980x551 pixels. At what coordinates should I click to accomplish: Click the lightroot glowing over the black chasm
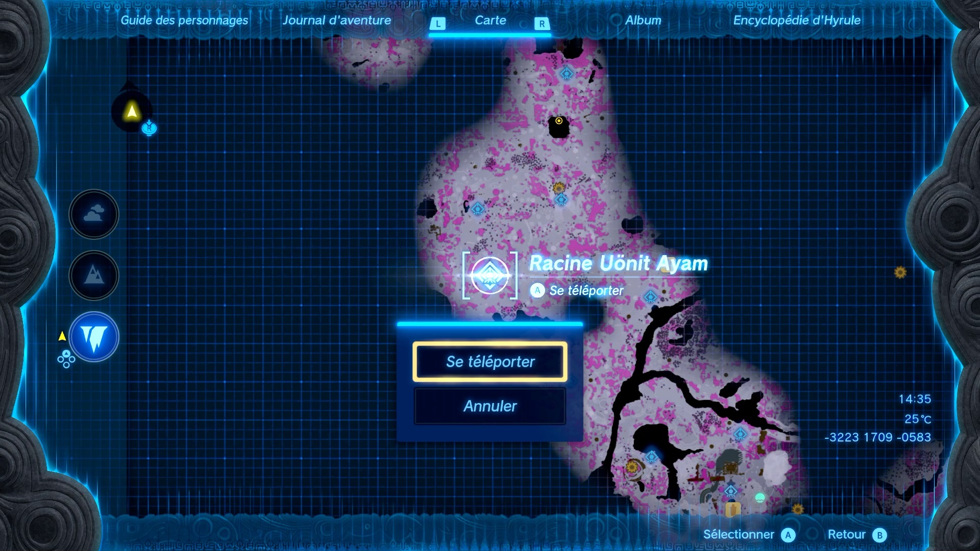[651, 457]
